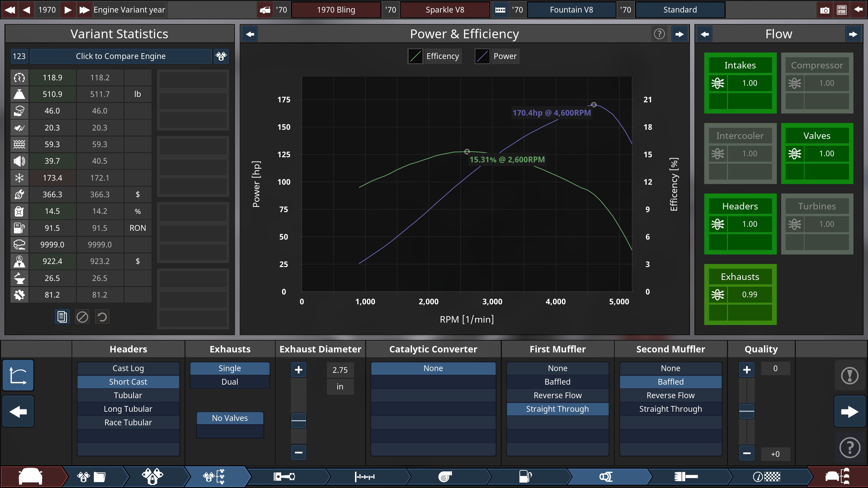Click the warning exclamation icon at the right
Screen dimensions: 868x488
[850, 375]
